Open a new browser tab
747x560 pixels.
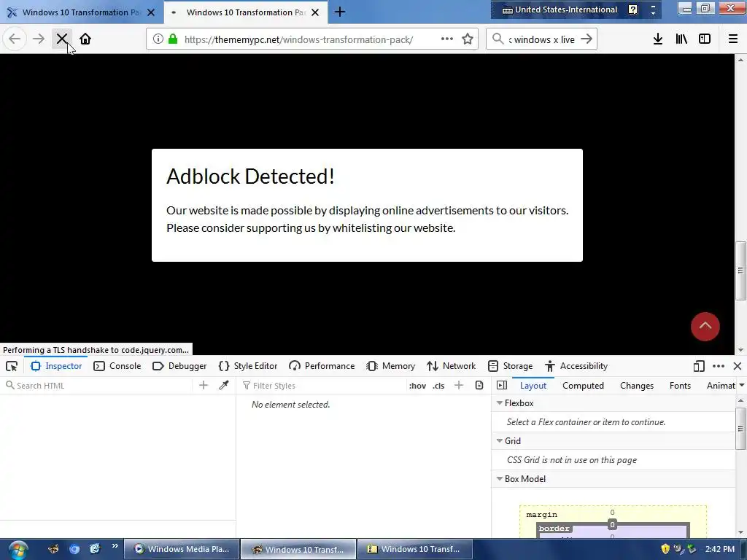click(x=340, y=12)
